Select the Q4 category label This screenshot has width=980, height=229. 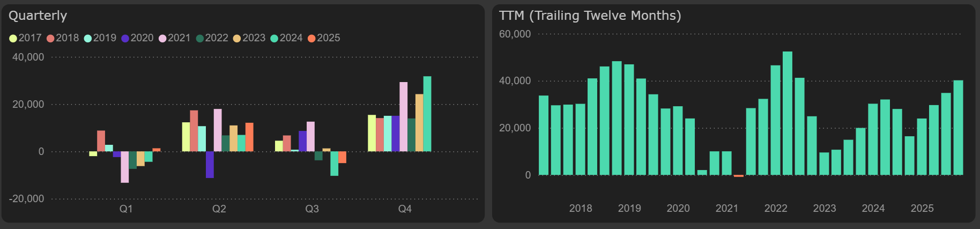click(405, 209)
